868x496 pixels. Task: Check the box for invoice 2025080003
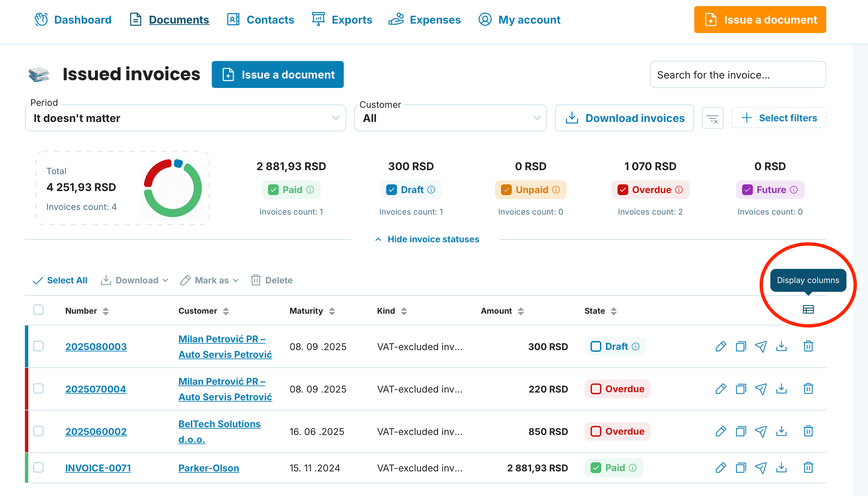click(x=38, y=346)
